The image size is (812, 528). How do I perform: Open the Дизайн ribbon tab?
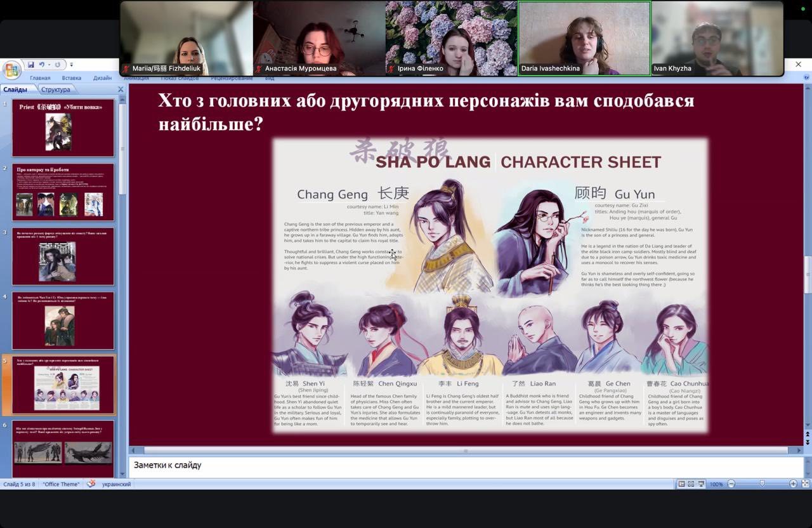pyautogui.click(x=103, y=78)
